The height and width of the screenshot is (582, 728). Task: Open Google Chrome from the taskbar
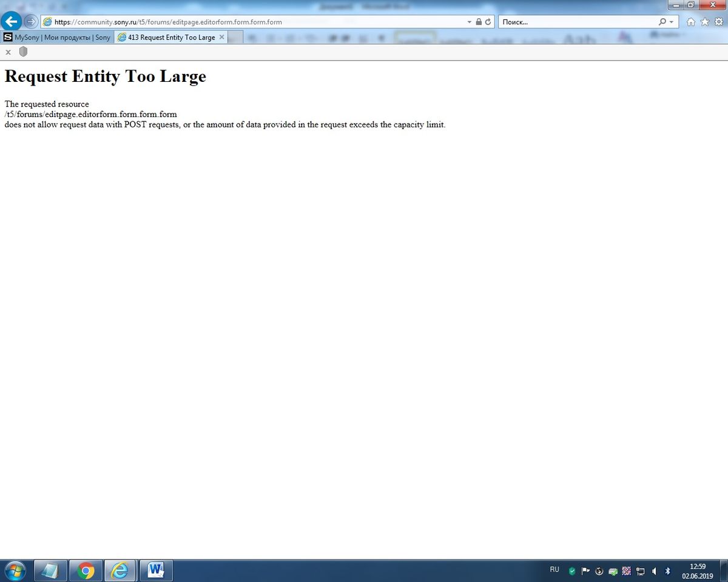(x=86, y=570)
